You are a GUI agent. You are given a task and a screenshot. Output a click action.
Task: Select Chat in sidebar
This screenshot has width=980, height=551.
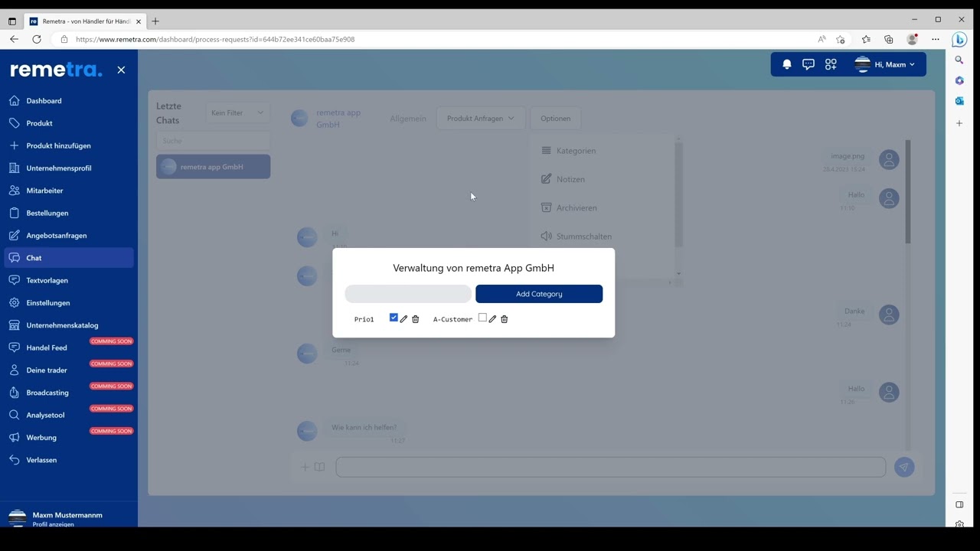pos(69,258)
